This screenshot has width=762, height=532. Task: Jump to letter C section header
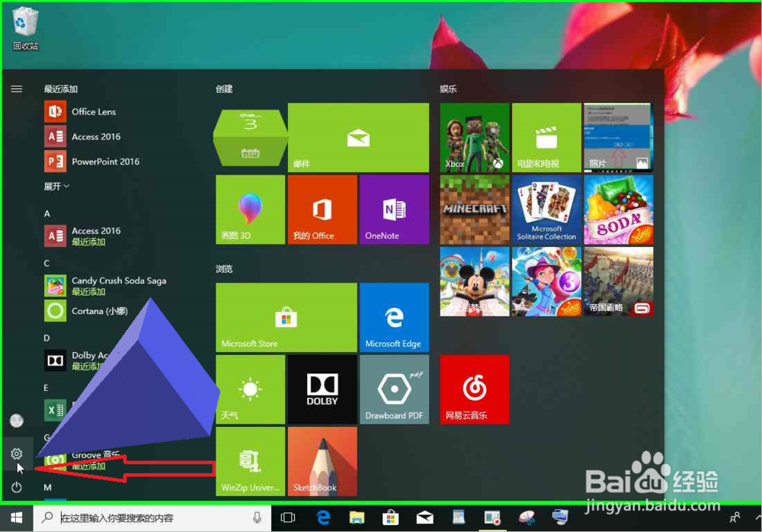[x=46, y=263]
